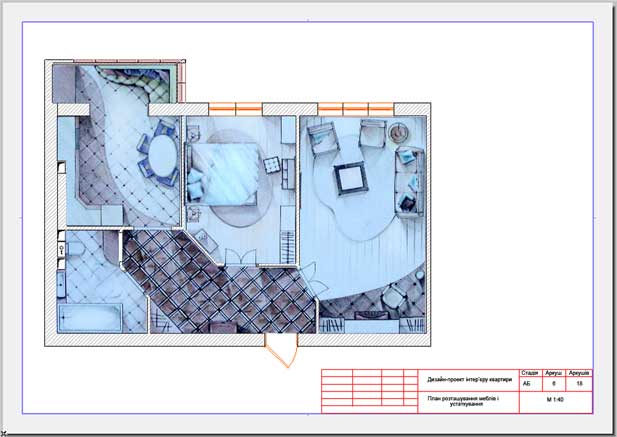The height and width of the screenshot is (437, 617).
Task: Click the 'План розташування меблів і устаткування' caption
Action: (x=464, y=401)
